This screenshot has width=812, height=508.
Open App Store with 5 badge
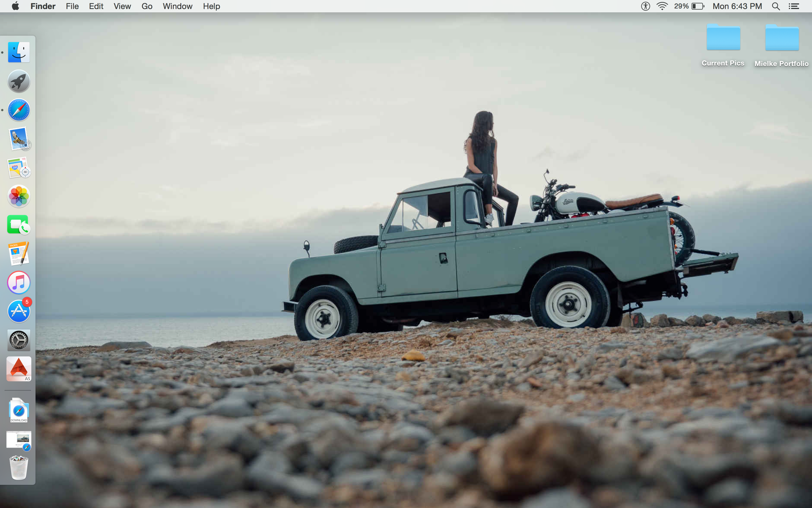tap(19, 311)
